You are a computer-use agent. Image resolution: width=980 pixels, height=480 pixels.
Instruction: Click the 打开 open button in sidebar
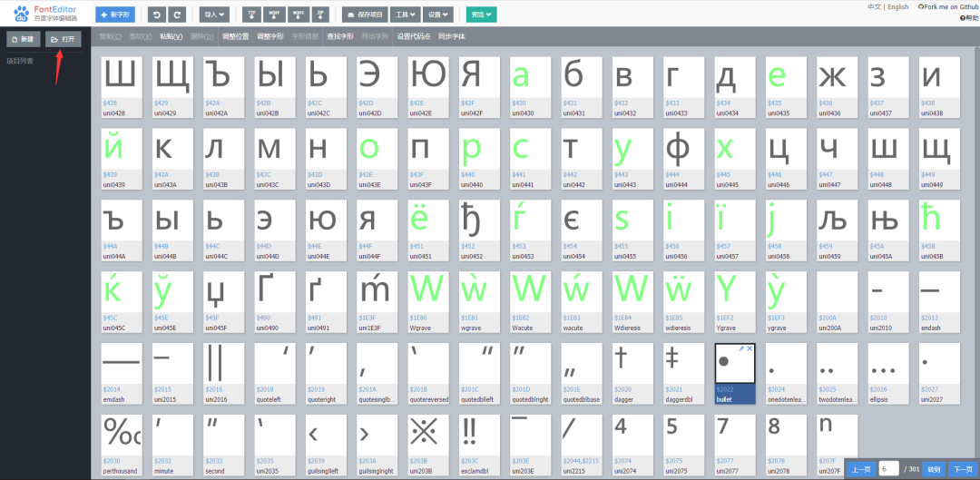tap(64, 39)
